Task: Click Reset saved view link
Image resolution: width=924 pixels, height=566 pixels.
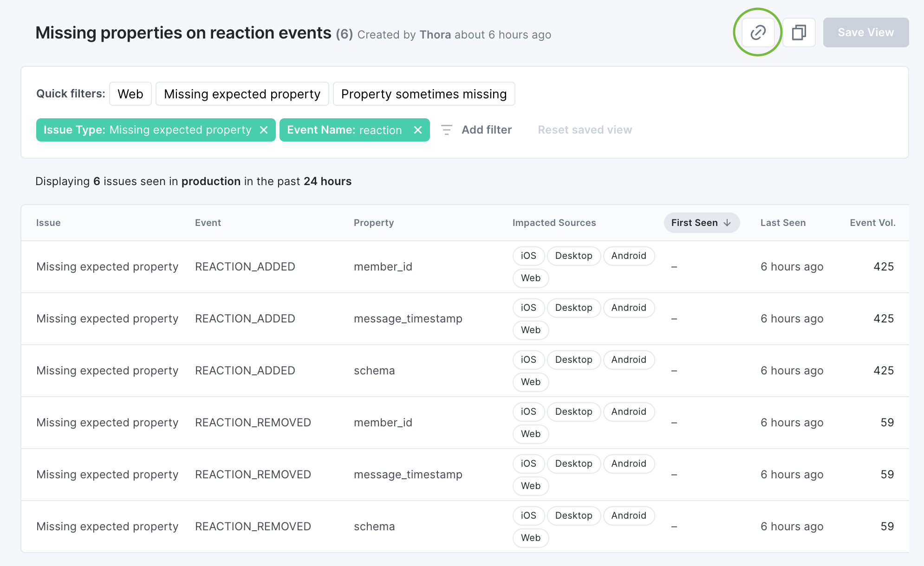Action: [x=585, y=130]
